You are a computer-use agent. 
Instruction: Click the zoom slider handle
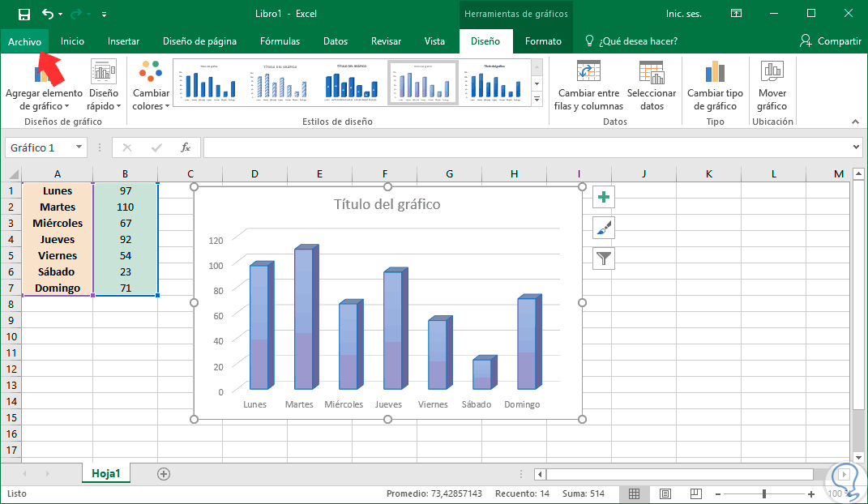pyautogui.click(x=763, y=493)
